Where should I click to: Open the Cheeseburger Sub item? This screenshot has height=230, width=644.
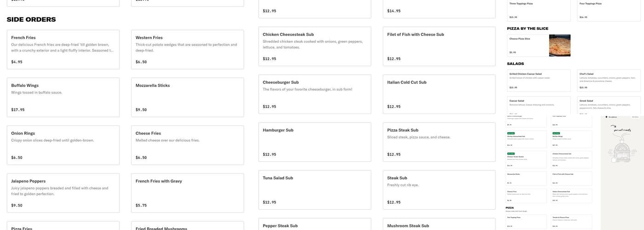(x=315, y=94)
